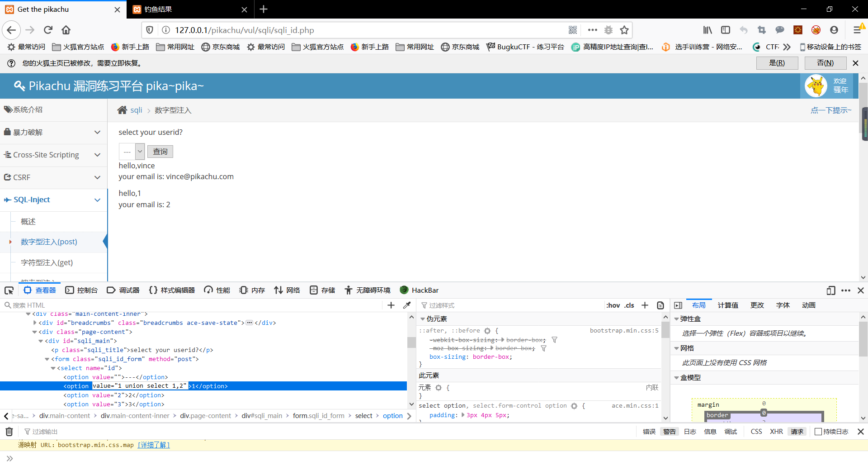Switch to the 钓鱼结果 browser tab

[190, 10]
